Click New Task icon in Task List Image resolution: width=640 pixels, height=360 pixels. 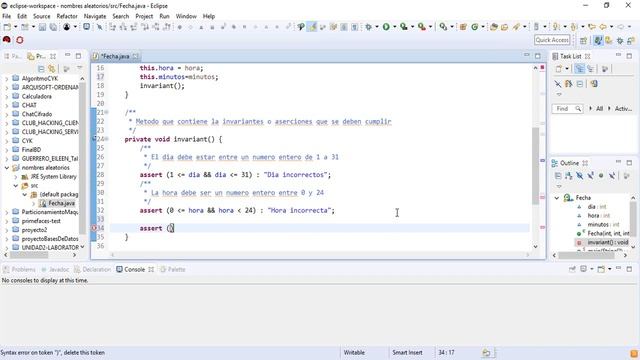[559, 69]
